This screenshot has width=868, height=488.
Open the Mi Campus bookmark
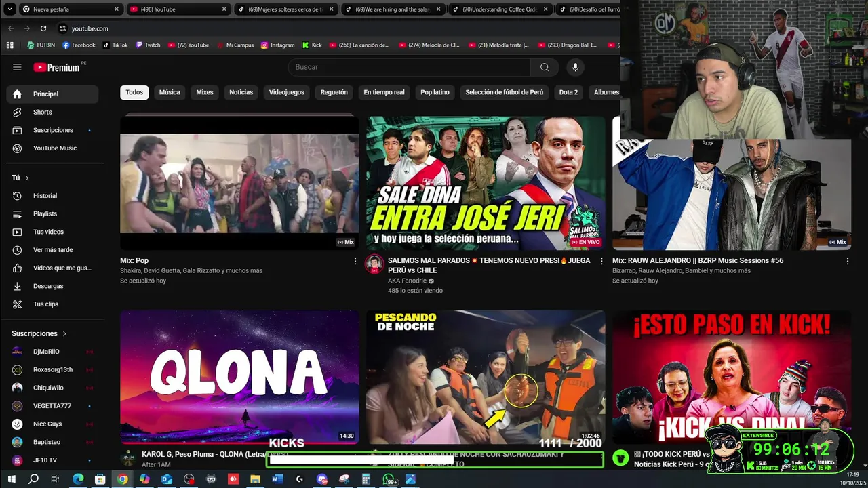click(235, 45)
